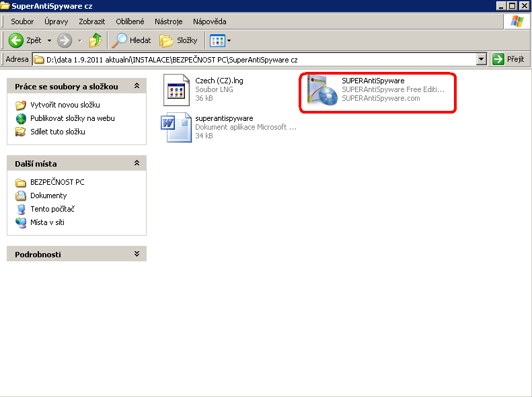Image resolution: width=532 pixels, height=397 pixels.
Task: Click the Zpět button label
Action: (x=34, y=41)
